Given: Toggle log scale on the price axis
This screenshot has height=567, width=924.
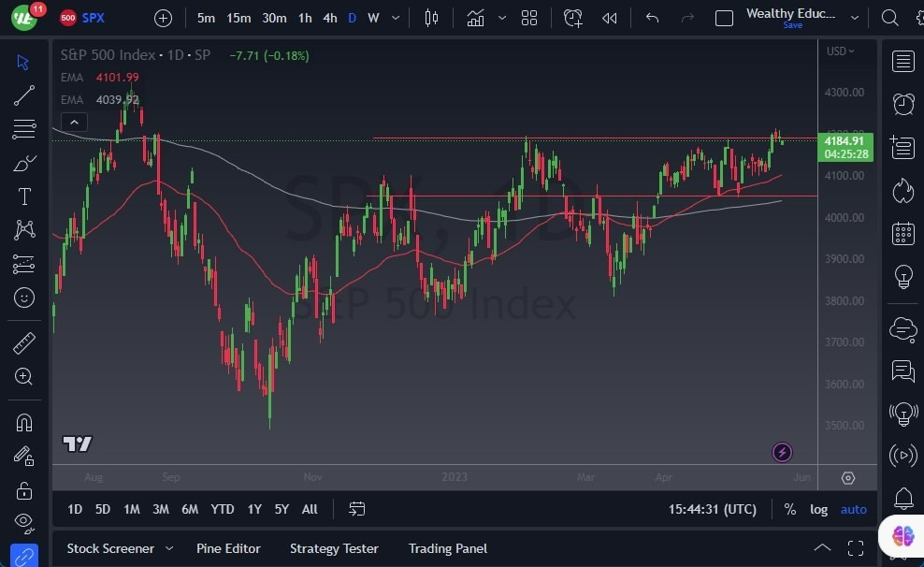Looking at the screenshot, I should point(819,509).
